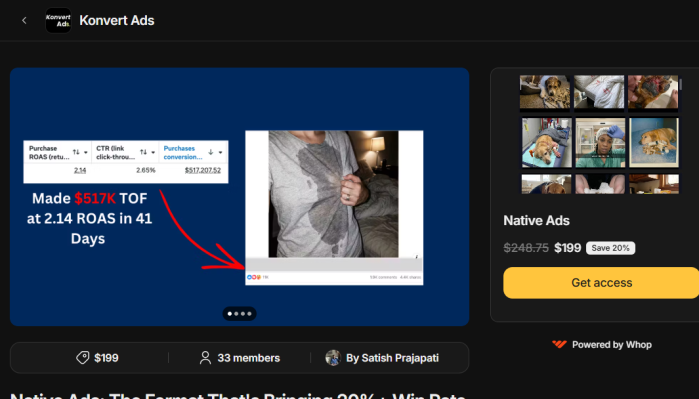The height and width of the screenshot is (399, 699).
Task: Open the dog on couch thumbnail
Action: tap(545, 91)
